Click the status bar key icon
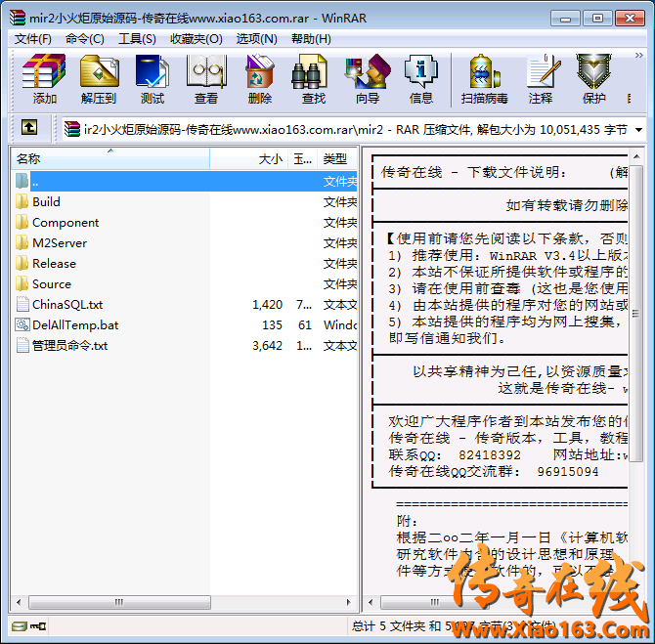Viewport: 655px width, 644px height. click(x=38, y=625)
